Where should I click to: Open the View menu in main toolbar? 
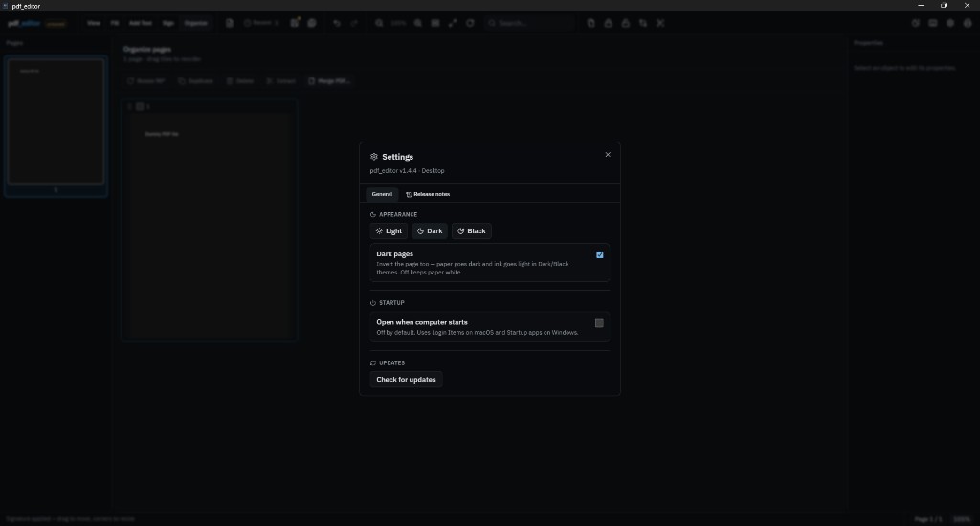point(94,23)
